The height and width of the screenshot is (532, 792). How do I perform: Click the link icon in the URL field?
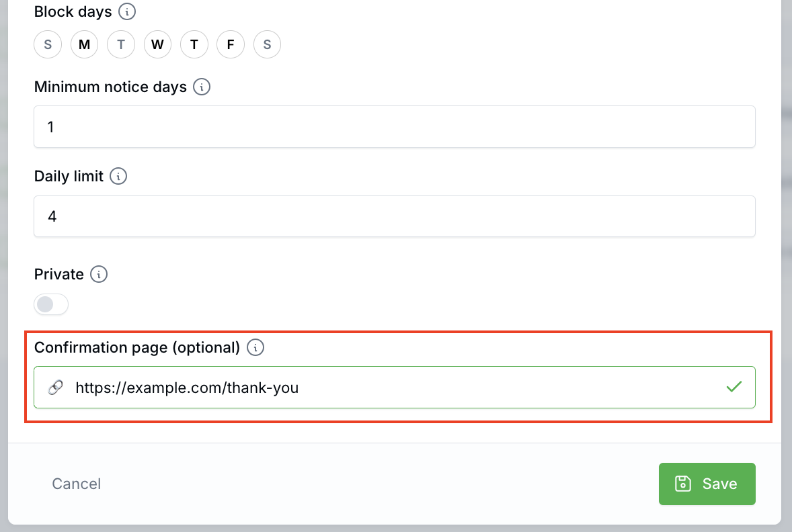pyautogui.click(x=56, y=388)
